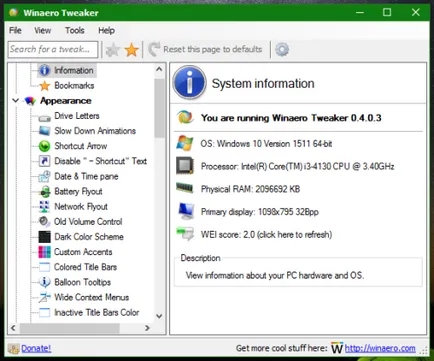The width and height of the screenshot is (434, 361).
Task: Open the File menu
Action: tap(15, 30)
